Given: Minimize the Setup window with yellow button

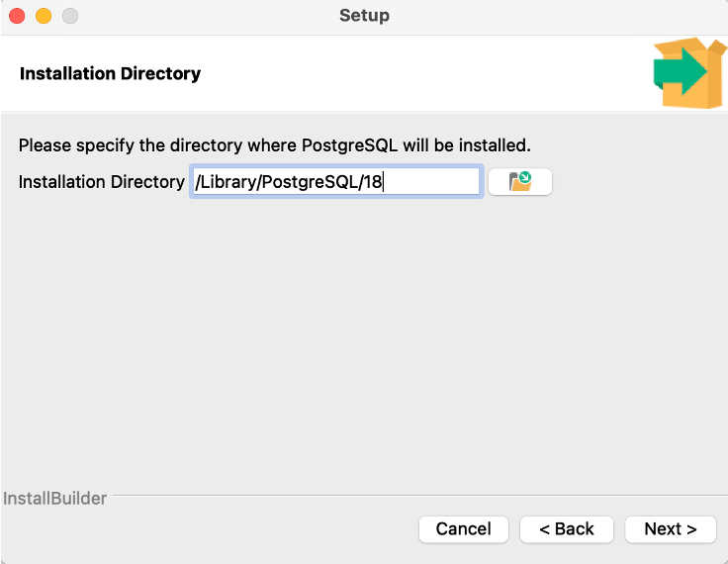Looking at the screenshot, I should tap(44, 16).
